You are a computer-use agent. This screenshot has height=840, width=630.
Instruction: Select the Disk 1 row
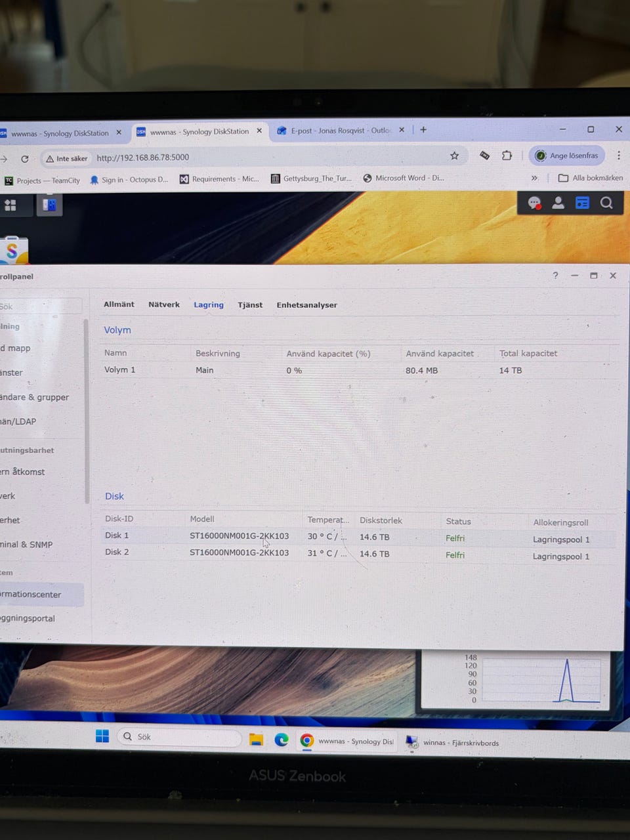pyautogui.click(x=358, y=537)
